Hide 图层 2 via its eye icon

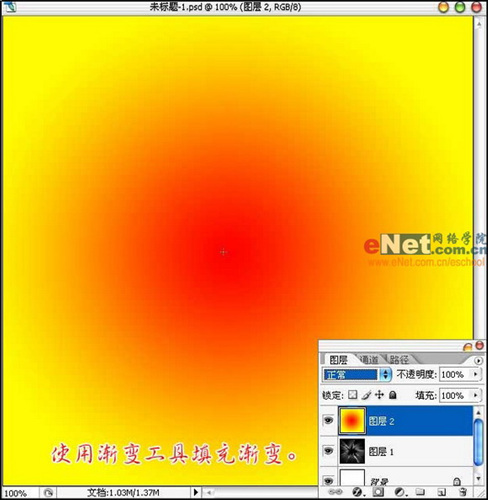click(328, 421)
